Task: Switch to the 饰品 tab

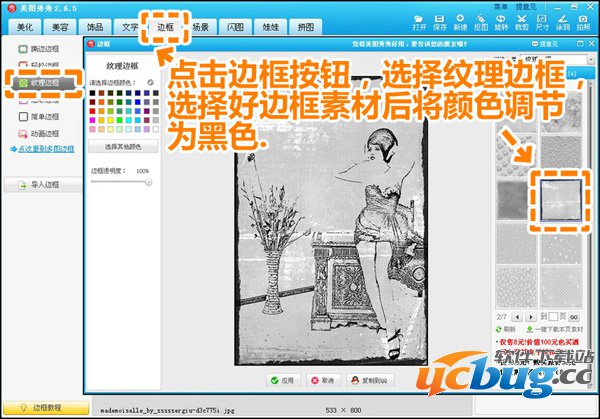Action: click(95, 27)
